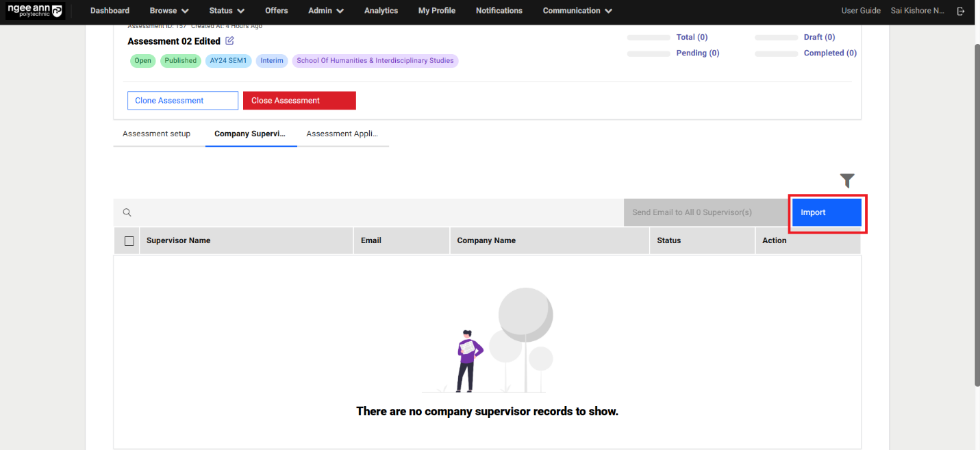Sign out using the logout icon
The height and width of the screenshot is (450, 980).
pyautogui.click(x=961, y=10)
